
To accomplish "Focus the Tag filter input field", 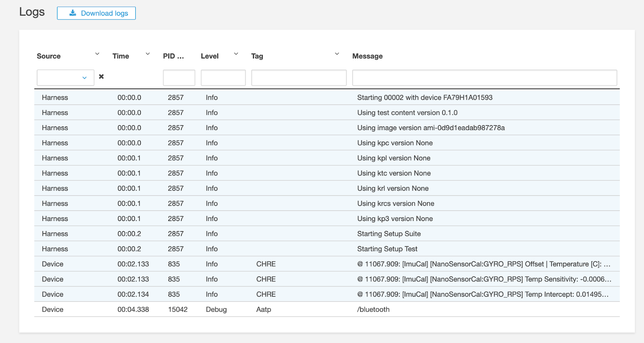I will coord(299,78).
